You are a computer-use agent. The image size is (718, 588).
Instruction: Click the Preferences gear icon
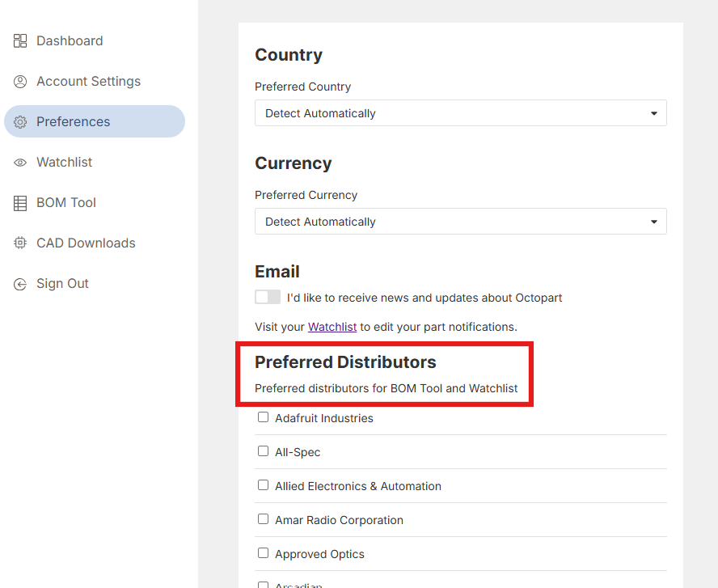point(20,121)
